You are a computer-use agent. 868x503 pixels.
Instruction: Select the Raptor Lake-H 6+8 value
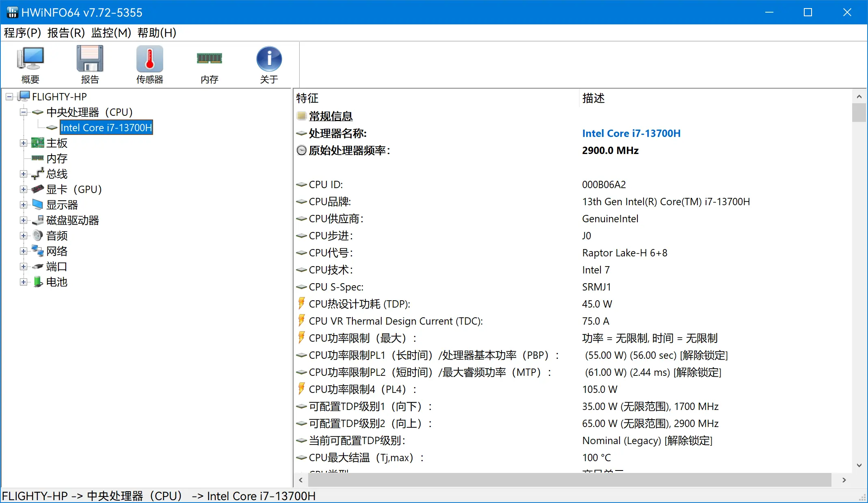point(624,253)
